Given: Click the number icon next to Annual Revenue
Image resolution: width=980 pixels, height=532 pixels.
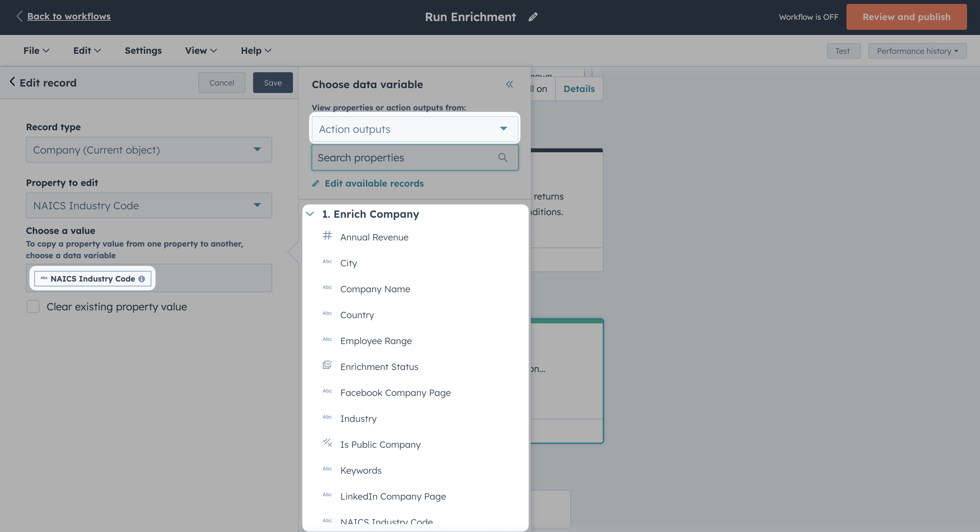Looking at the screenshot, I should tap(327, 236).
